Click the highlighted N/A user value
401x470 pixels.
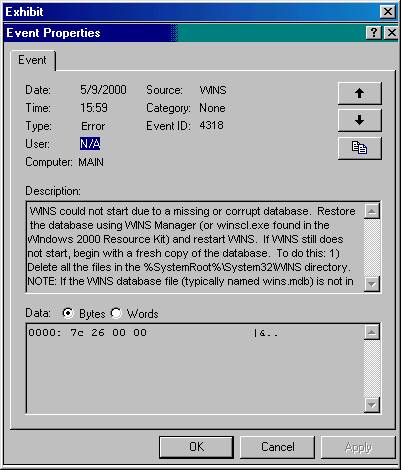(90, 144)
